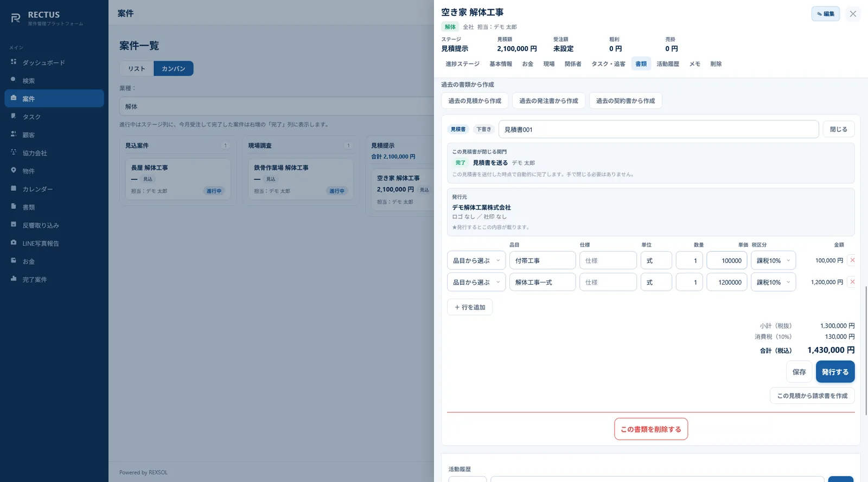
Task: Delete the 解体工事一式 line using its X icon
Action: tap(852, 282)
